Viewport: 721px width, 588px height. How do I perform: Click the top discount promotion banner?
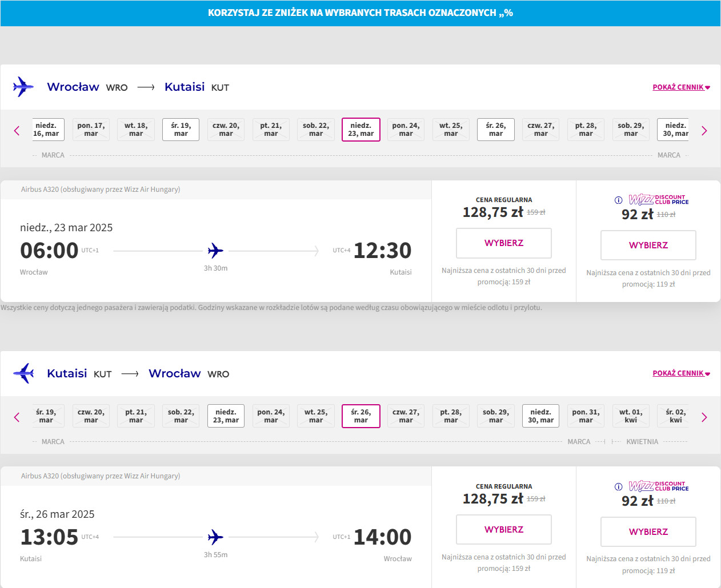coord(360,13)
